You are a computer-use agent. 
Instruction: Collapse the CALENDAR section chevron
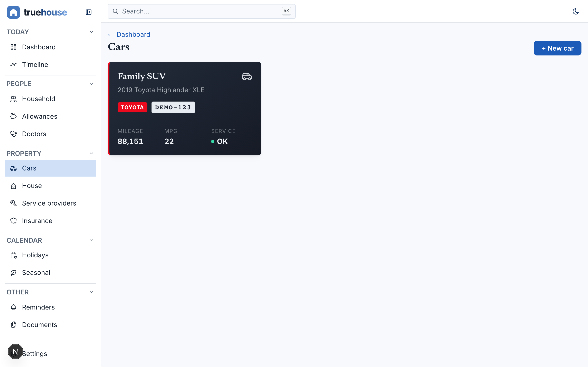[x=91, y=240]
